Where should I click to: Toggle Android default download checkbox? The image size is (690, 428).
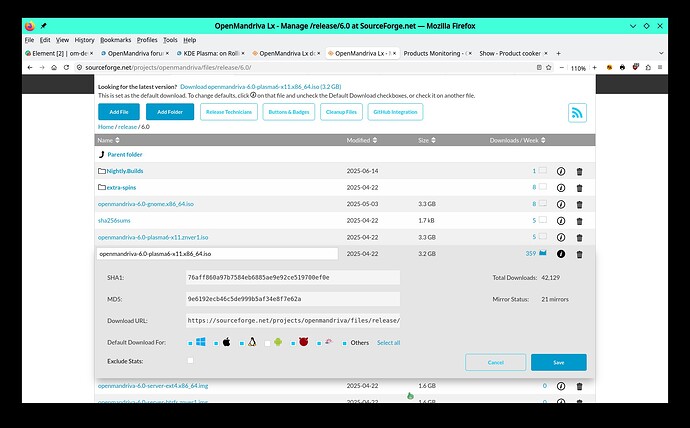[267, 343]
